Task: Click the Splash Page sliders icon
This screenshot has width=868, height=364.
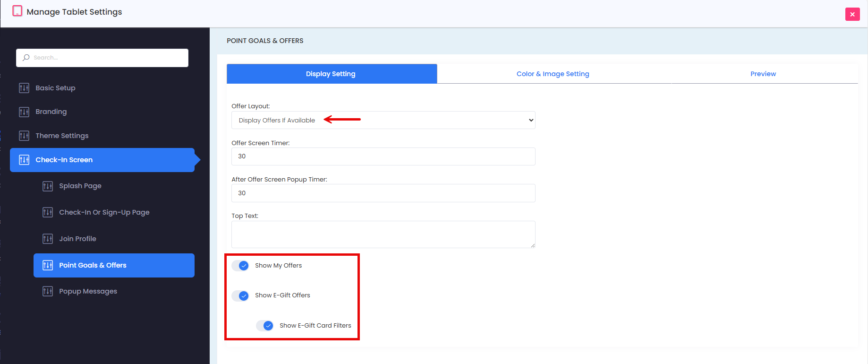Action: click(x=48, y=186)
